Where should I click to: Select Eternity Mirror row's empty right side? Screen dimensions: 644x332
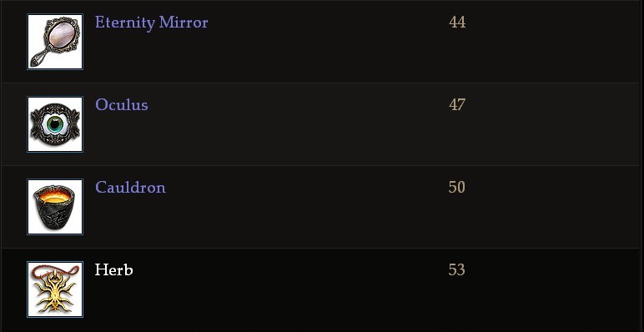click(556, 42)
